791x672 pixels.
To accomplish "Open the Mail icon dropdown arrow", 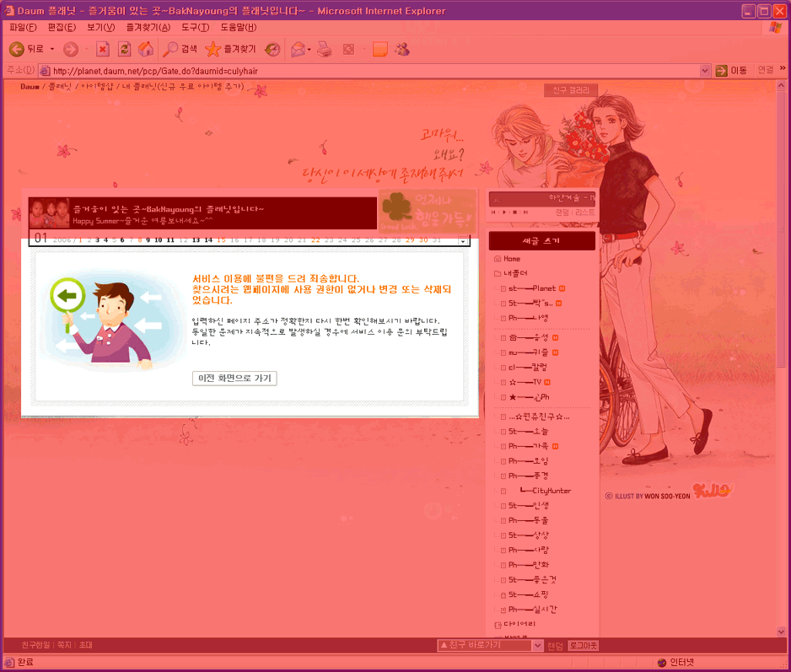I will click(309, 49).
